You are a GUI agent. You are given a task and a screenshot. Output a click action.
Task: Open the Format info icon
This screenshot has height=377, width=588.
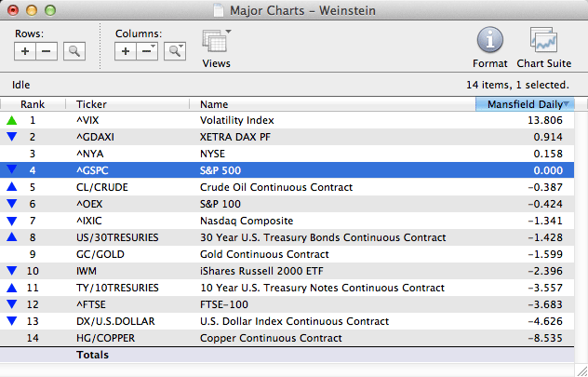(x=490, y=41)
